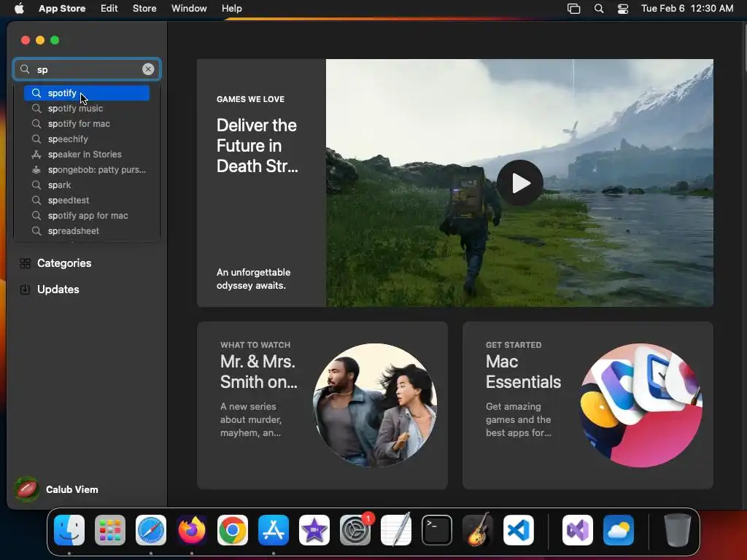Viewport: 747px width, 560px height.
Task: Click the Mac Essentials circular artwork
Action: (640, 405)
